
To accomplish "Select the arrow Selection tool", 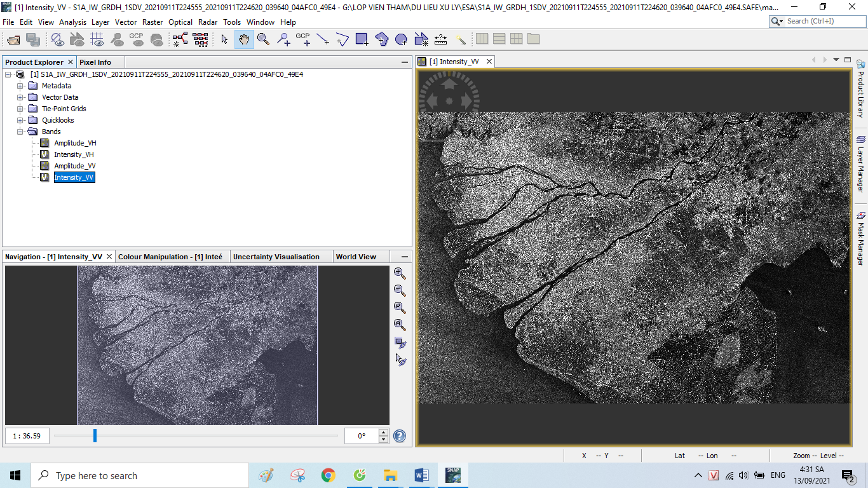I will click(224, 39).
